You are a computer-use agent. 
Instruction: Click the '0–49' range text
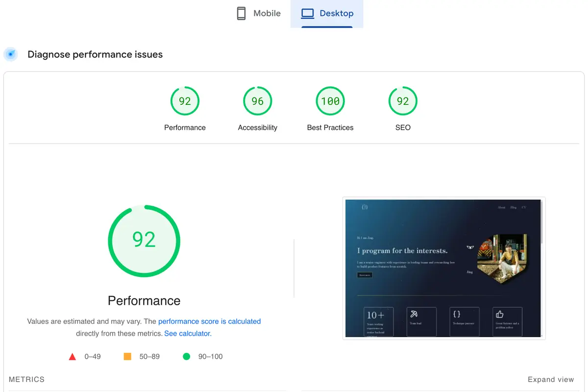click(x=93, y=357)
